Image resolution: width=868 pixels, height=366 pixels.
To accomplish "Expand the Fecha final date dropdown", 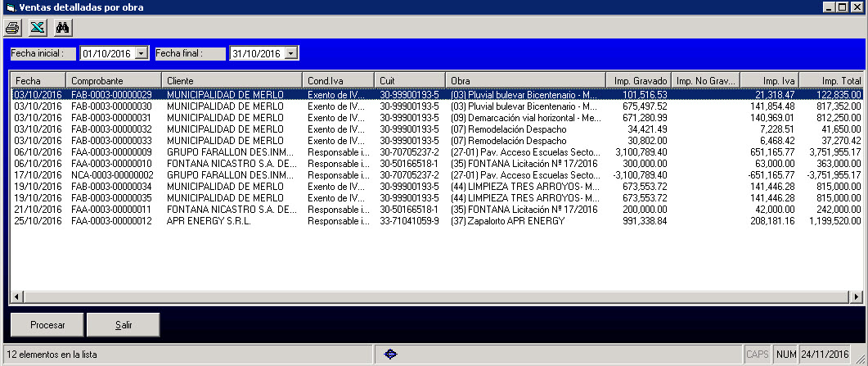I will [x=291, y=53].
